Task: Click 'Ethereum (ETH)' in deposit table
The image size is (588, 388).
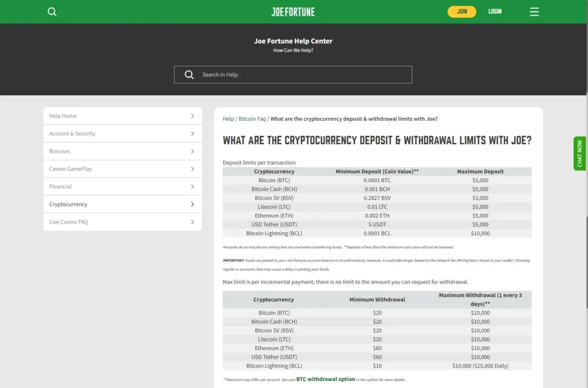Action: coord(274,216)
